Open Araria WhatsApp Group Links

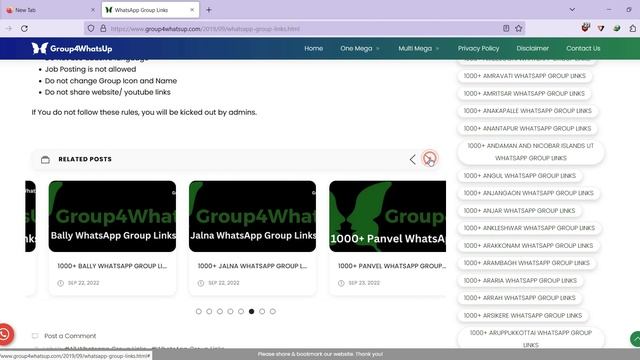tap(520, 281)
